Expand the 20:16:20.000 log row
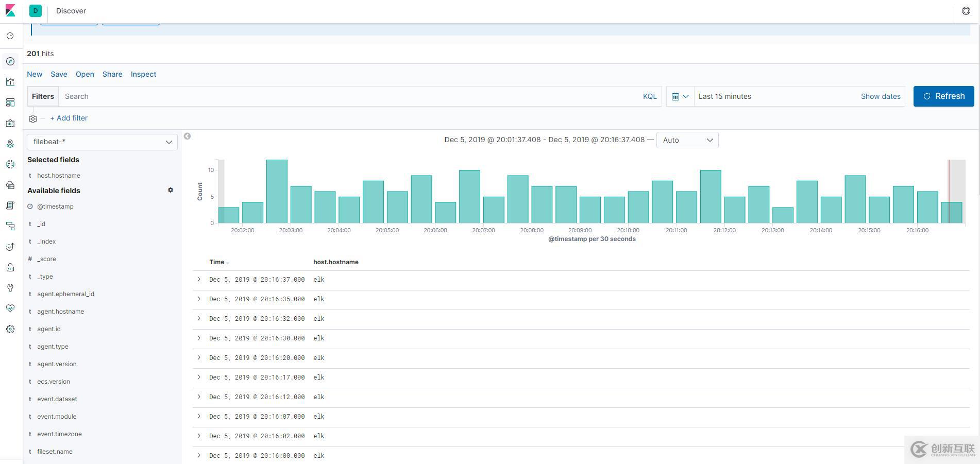980x464 pixels. click(x=199, y=357)
